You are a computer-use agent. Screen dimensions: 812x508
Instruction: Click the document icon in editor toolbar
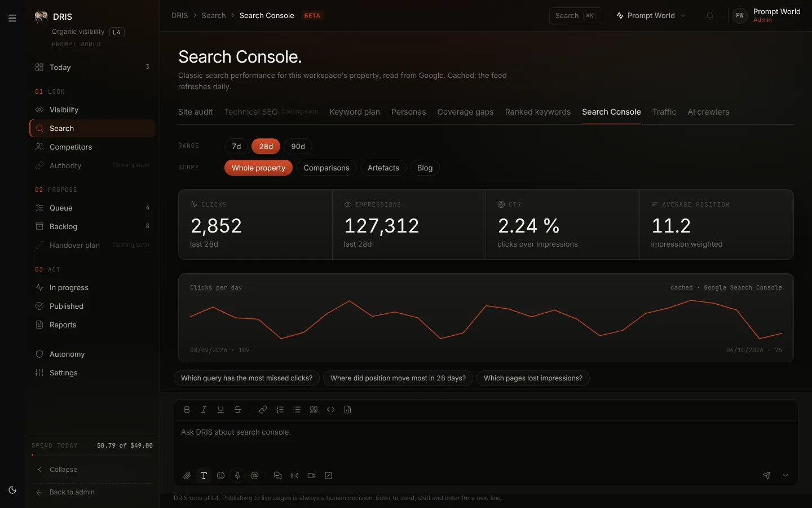click(347, 410)
